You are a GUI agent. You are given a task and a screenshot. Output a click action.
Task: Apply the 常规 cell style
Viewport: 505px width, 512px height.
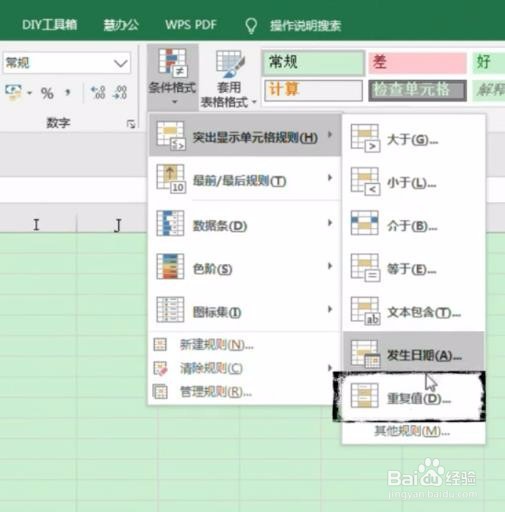313,62
